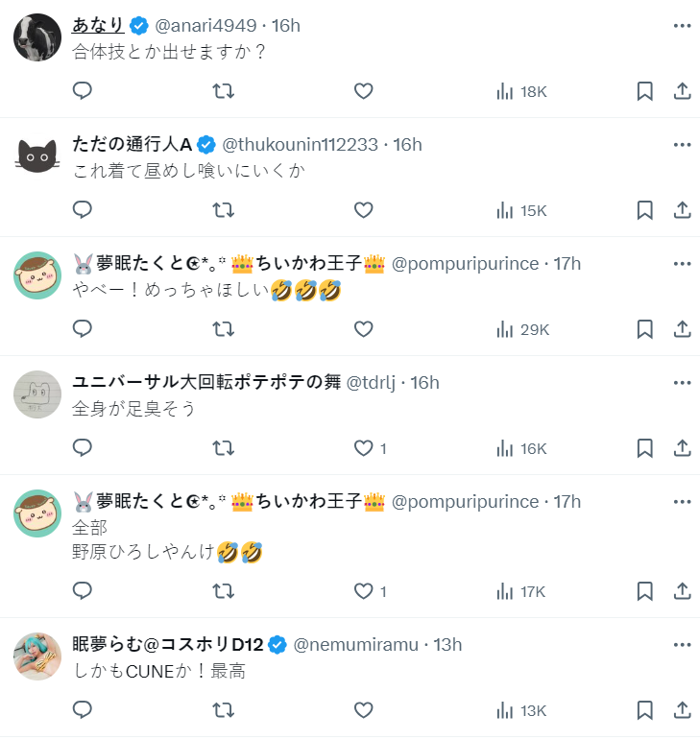View the 18K views analytics
Screen dimensions: 700x740
tap(521, 91)
